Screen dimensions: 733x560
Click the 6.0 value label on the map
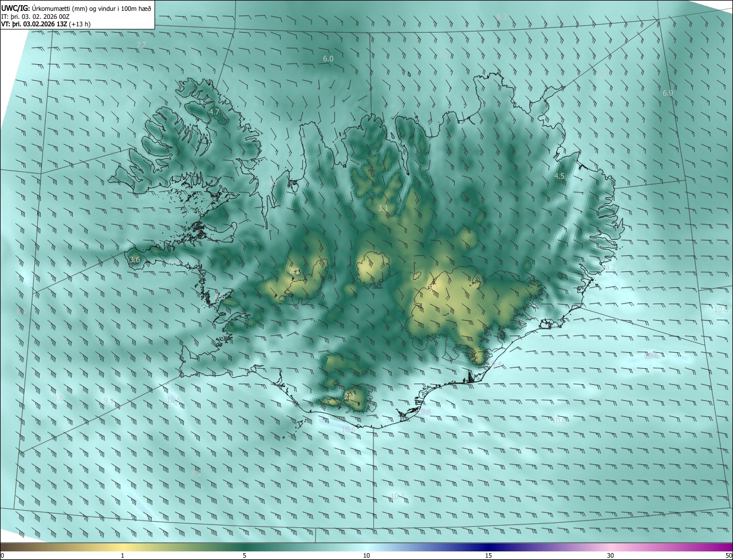328,59
